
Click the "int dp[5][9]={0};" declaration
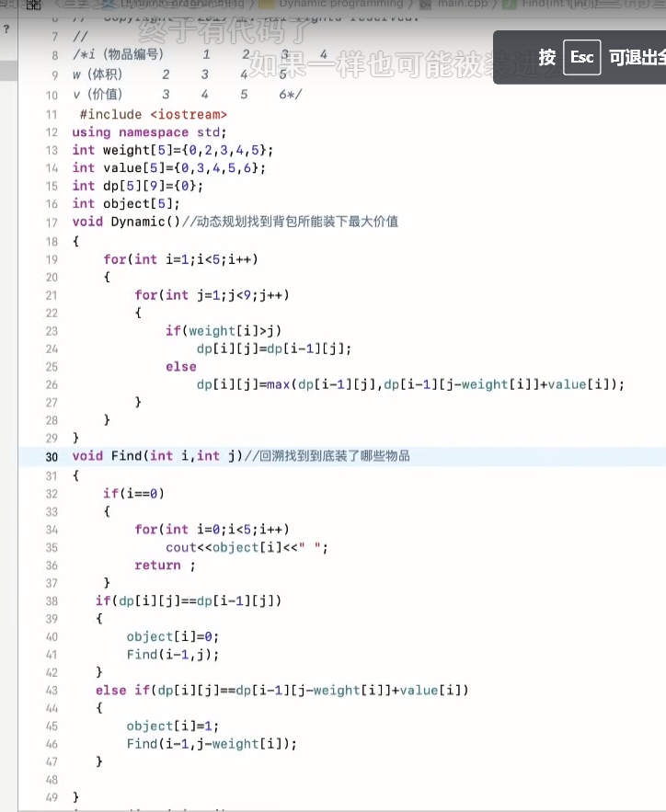click(138, 186)
